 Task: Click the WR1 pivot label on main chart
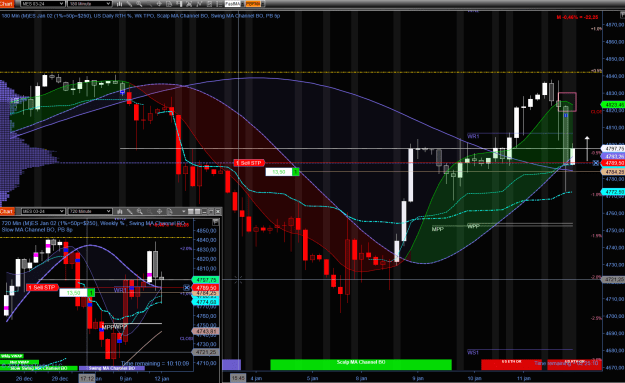coord(473,136)
